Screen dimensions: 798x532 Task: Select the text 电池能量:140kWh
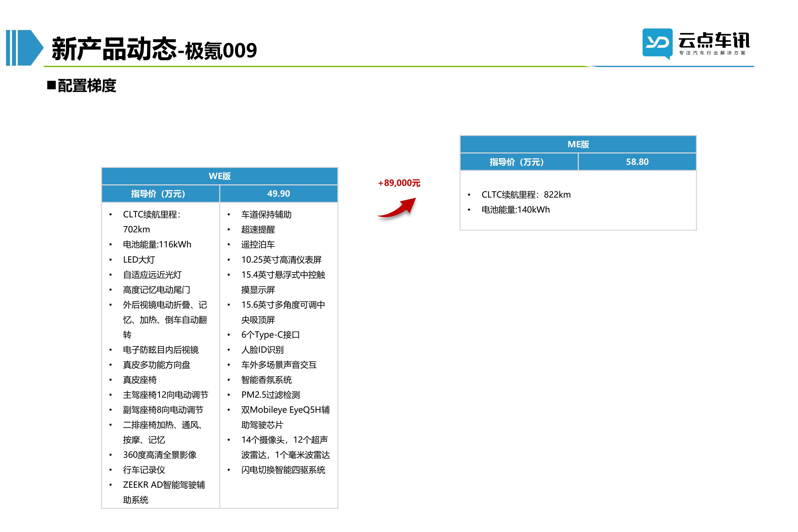[515, 209]
